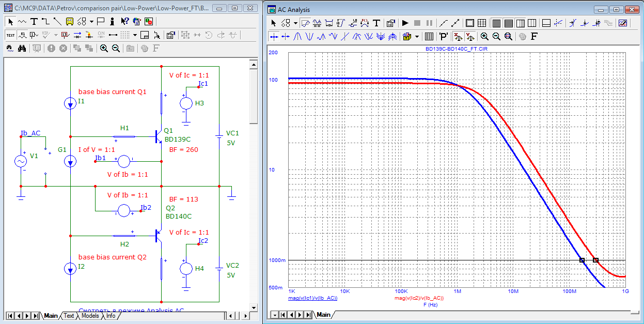Click the F (Hz) axis label

[431, 305]
